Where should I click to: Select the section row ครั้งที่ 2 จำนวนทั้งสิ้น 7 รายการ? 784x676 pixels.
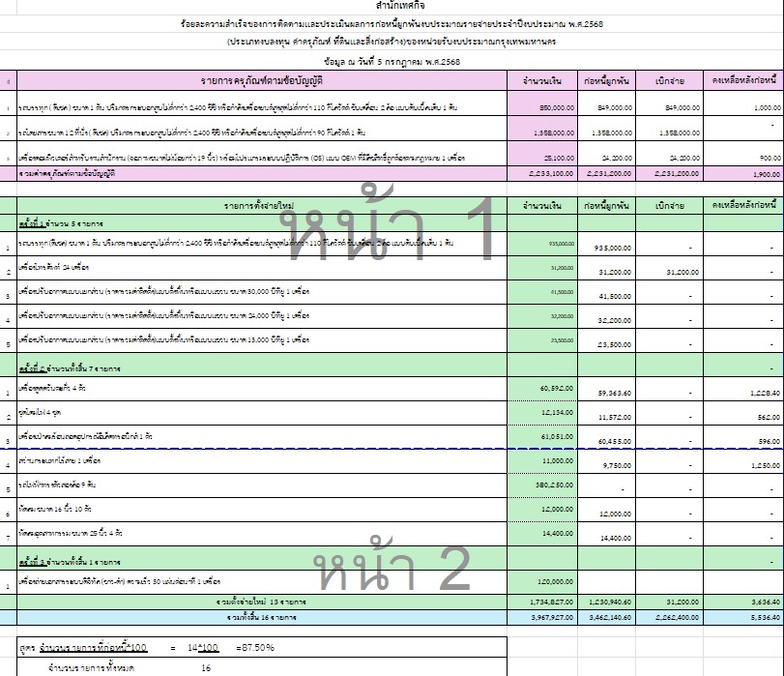262,365
